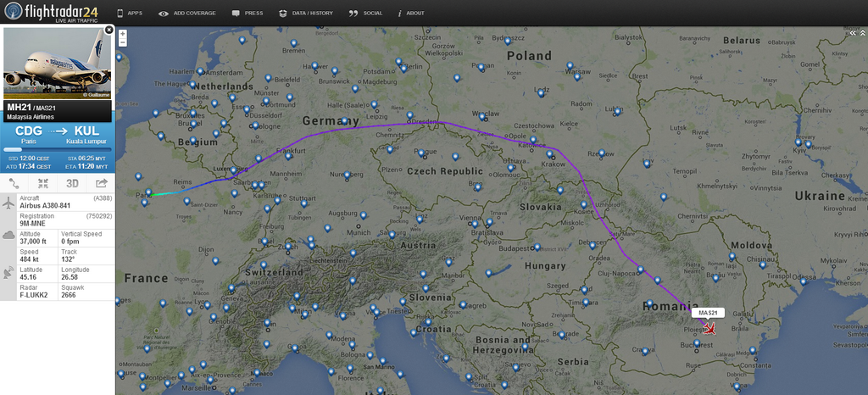Open the Malaysia Airlines A380 photo

(58, 64)
